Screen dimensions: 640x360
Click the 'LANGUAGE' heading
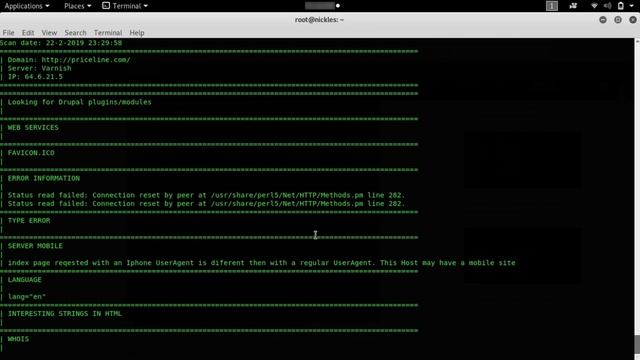(24, 280)
